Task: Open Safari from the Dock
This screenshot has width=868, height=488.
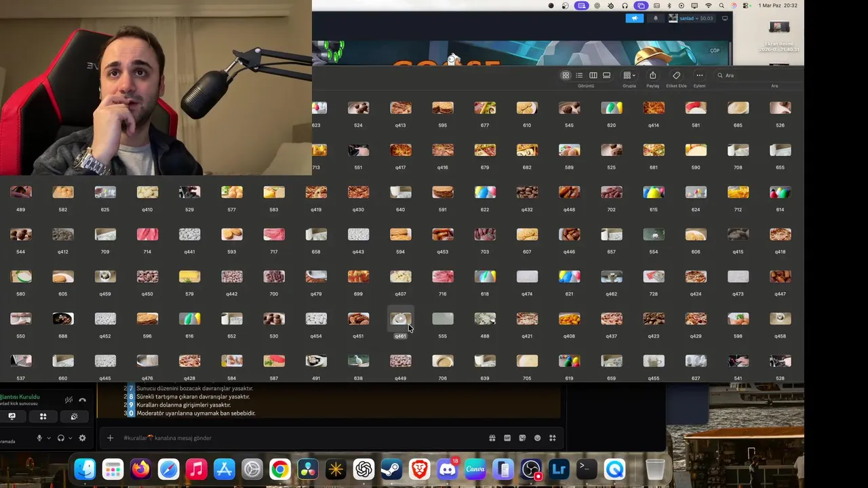Action: [x=168, y=469]
